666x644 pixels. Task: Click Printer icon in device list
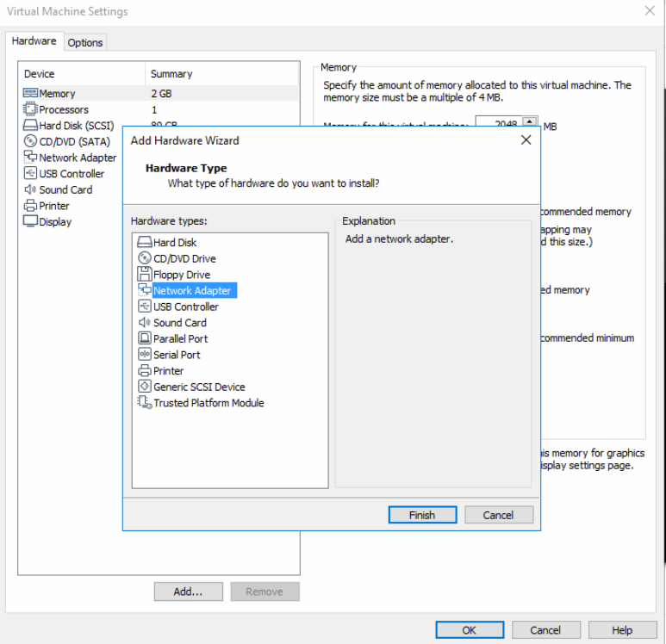click(x=30, y=206)
